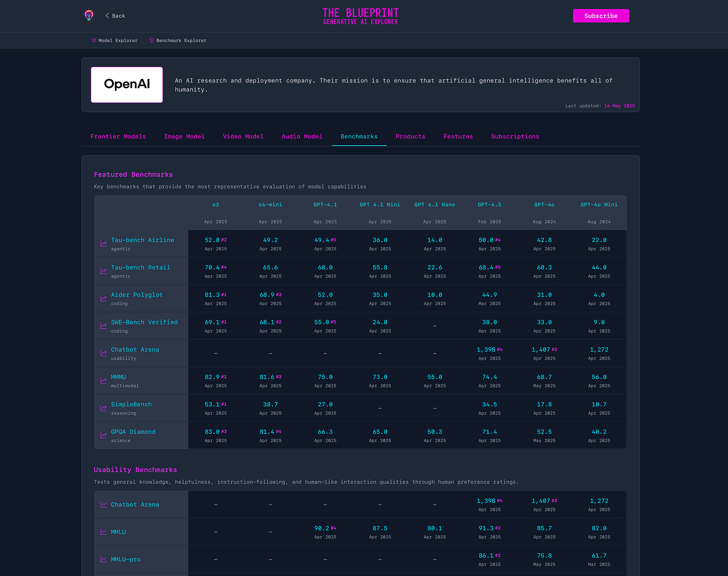Click the 83.0 score for GPQA Diamond
Viewport: 728px width, 576px height.
coord(212,432)
